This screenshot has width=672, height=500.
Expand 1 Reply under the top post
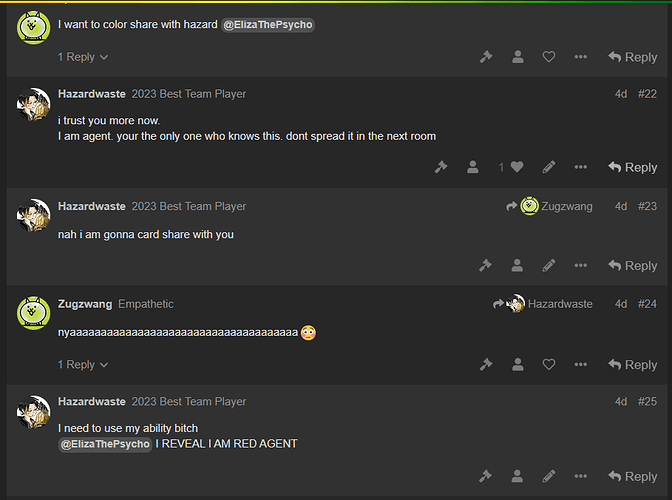click(83, 57)
